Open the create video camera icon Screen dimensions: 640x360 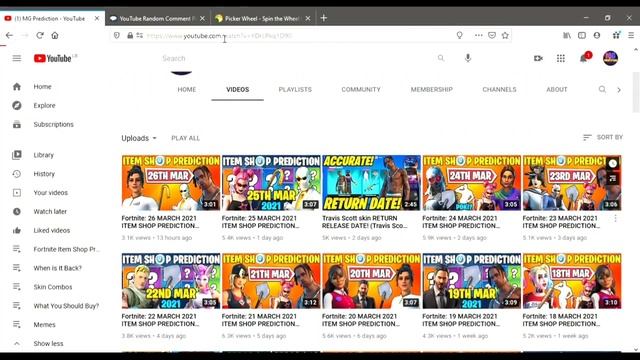click(x=538, y=58)
